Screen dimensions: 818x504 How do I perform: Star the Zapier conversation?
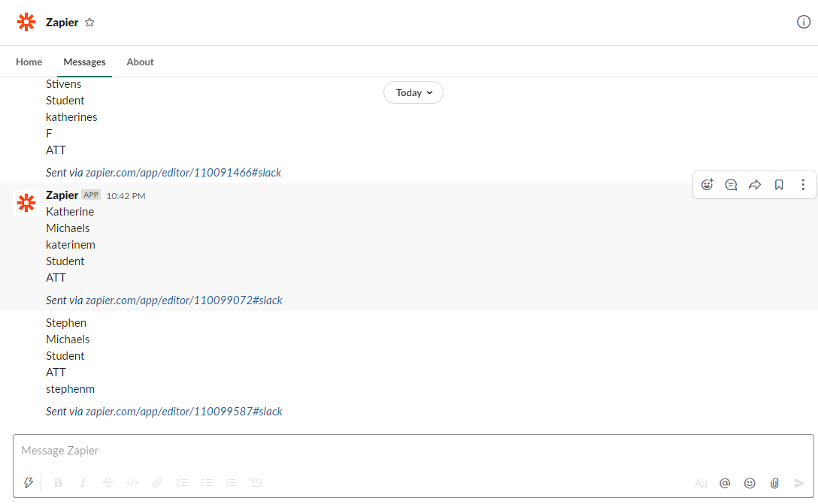coord(89,23)
